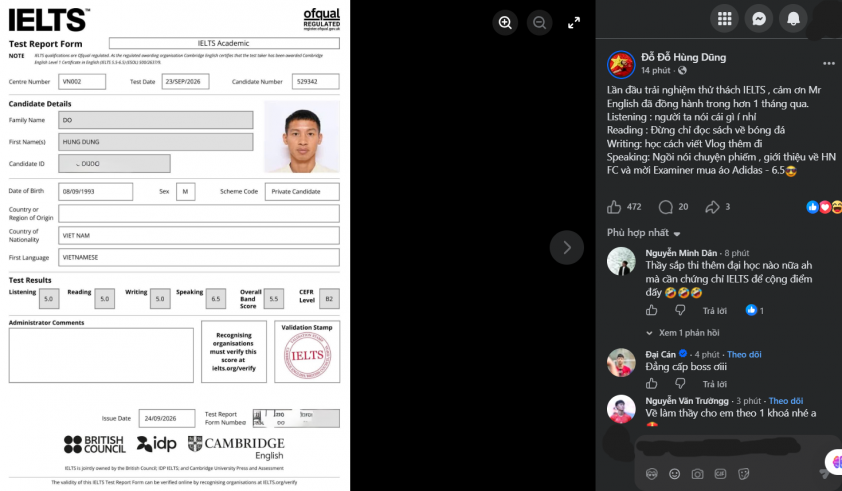View the post reaction emojis
Screen dimensions: 842x491
[825, 207]
